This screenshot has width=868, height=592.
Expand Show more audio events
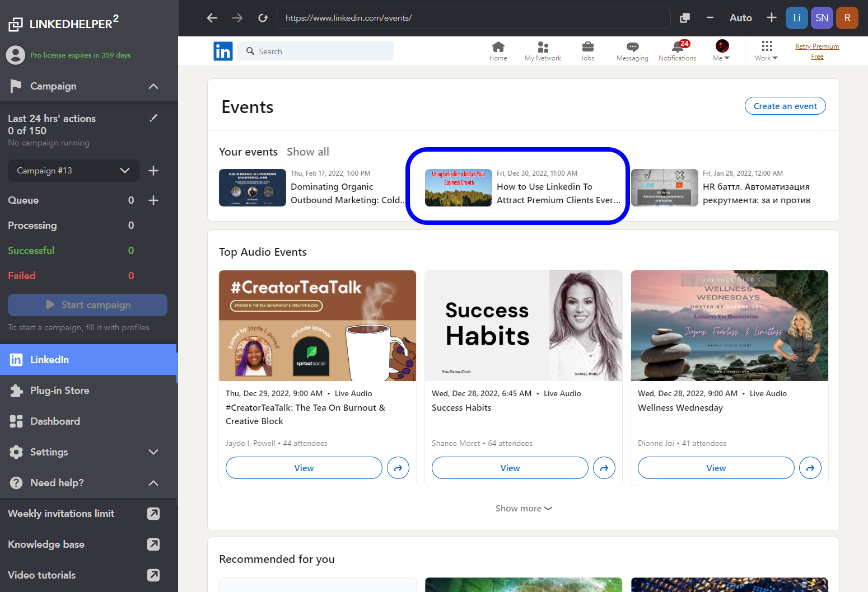524,508
